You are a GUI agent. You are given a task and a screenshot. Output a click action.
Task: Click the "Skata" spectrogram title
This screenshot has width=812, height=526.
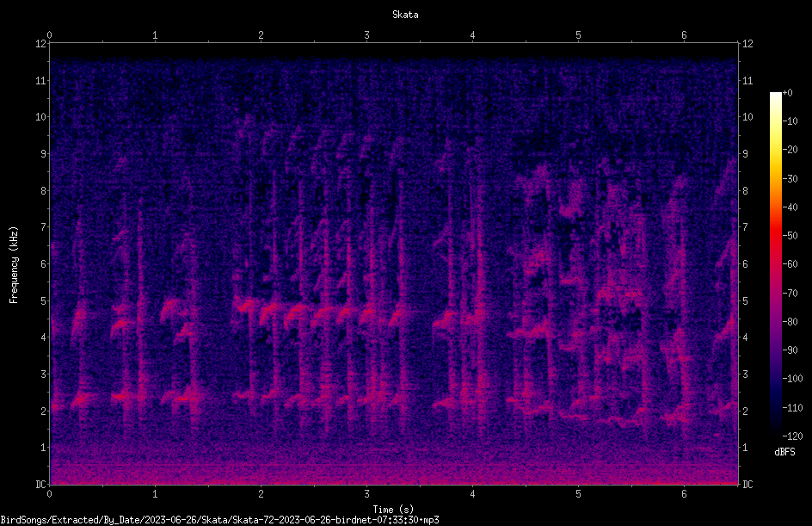(405, 15)
